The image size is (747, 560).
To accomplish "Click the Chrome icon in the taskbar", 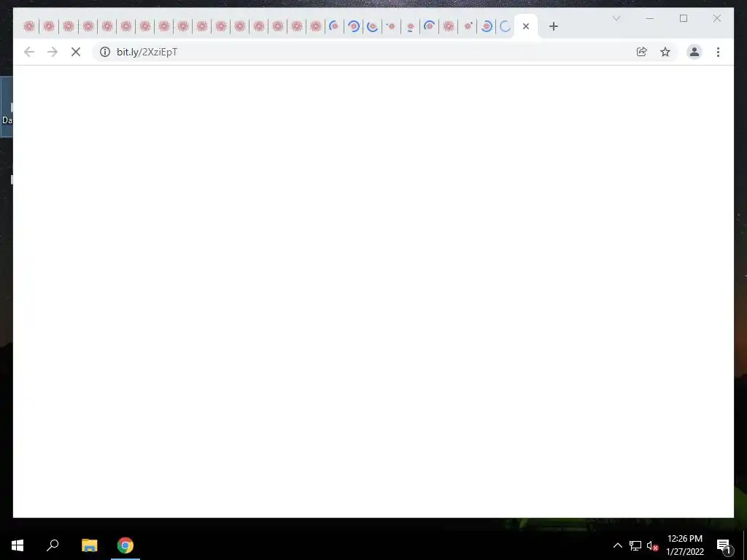I will tap(125, 545).
